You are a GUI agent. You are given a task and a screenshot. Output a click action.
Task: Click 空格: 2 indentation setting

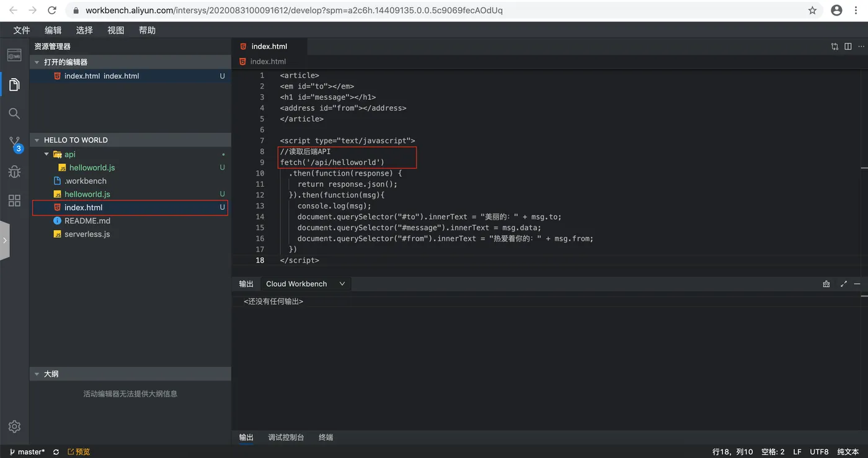(773, 452)
